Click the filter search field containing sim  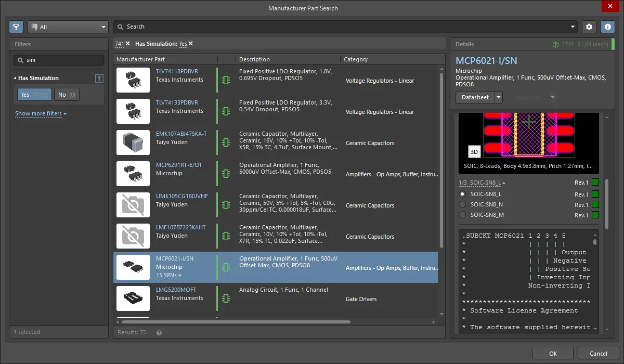pyautogui.click(x=59, y=60)
